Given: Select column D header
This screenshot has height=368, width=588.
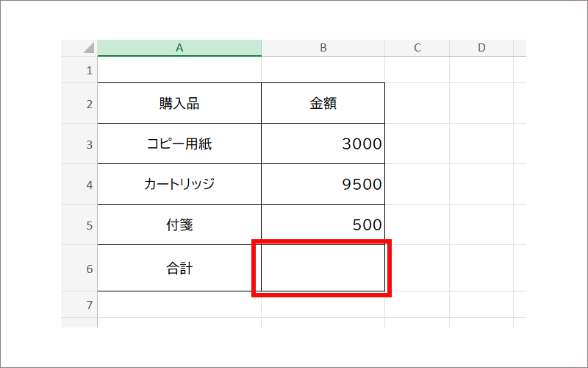Looking at the screenshot, I should (x=481, y=48).
